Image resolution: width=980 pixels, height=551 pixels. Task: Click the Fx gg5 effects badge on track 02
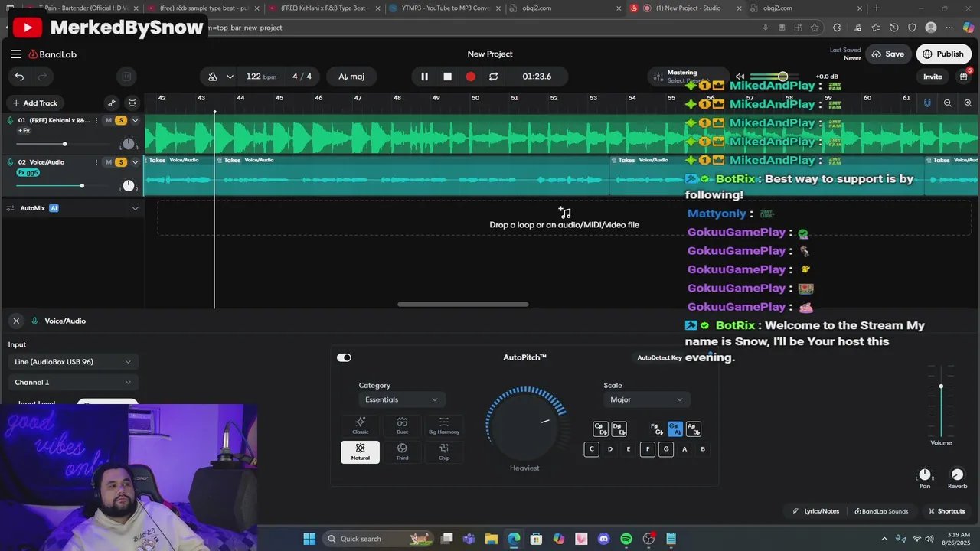[x=28, y=173]
